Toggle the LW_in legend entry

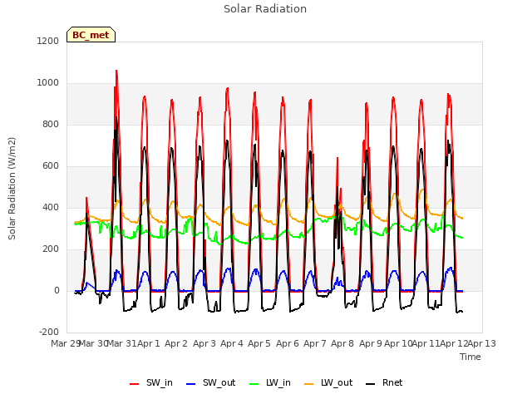(x=270, y=383)
